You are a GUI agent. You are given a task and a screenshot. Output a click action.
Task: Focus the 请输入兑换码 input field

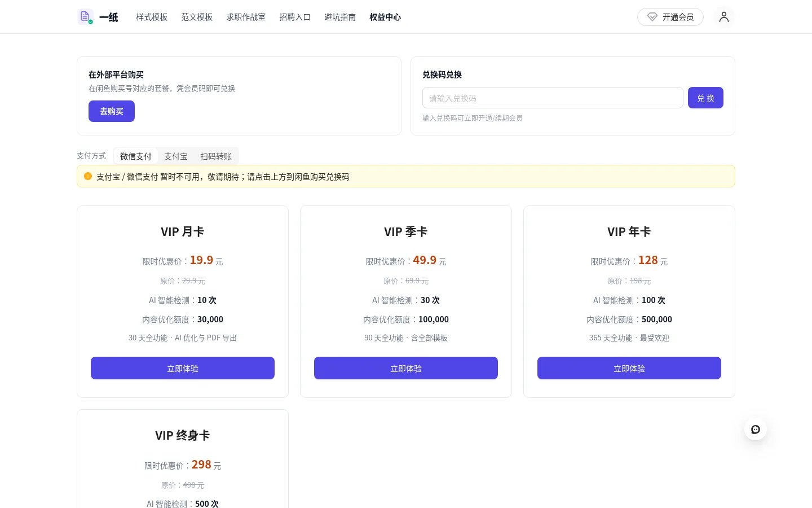pos(553,98)
